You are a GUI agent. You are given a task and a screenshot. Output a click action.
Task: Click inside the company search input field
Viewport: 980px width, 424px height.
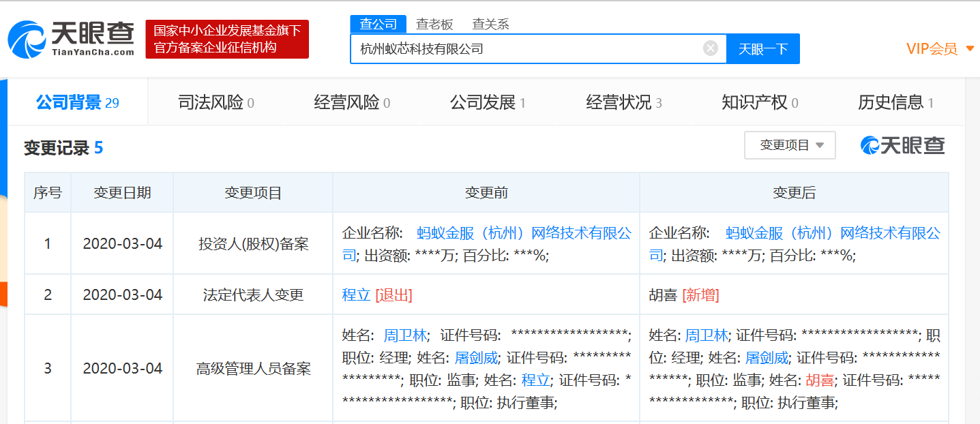coord(532,48)
